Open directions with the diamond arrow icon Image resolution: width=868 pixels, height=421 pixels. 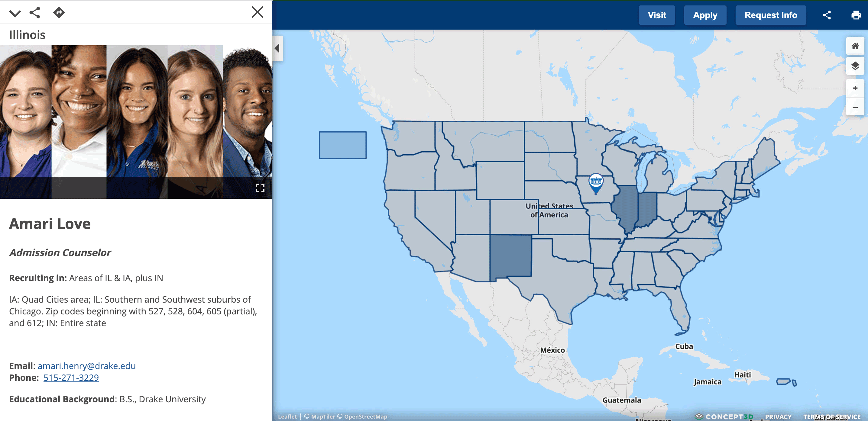pos(59,13)
